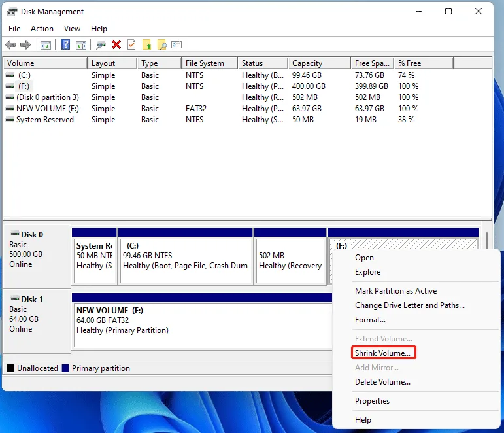Choose Mark Partition as Active
Image resolution: width=504 pixels, height=433 pixels.
tap(395, 291)
